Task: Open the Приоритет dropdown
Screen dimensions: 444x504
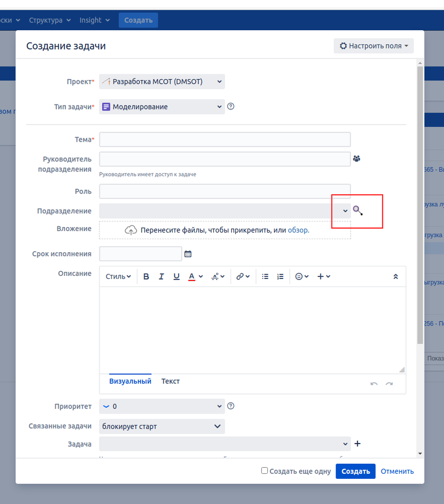Action: [x=162, y=406]
